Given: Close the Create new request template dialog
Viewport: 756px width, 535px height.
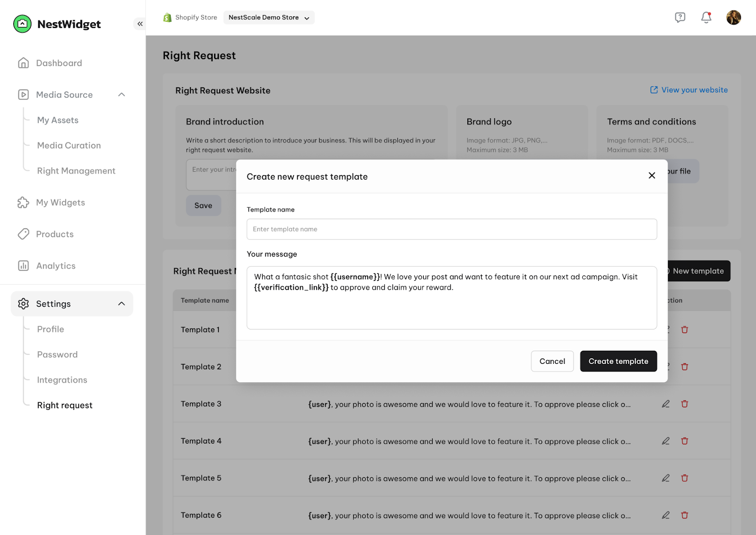Looking at the screenshot, I should [x=652, y=175].
